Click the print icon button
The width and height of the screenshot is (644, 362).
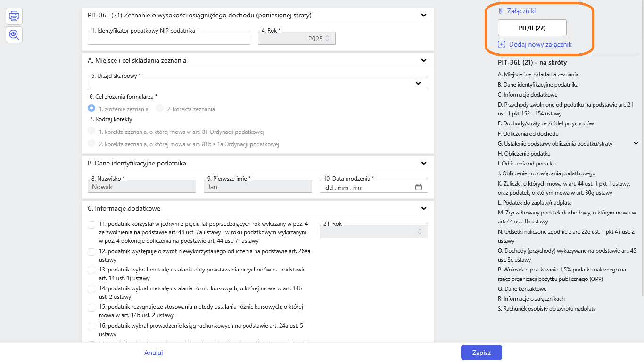14,16
